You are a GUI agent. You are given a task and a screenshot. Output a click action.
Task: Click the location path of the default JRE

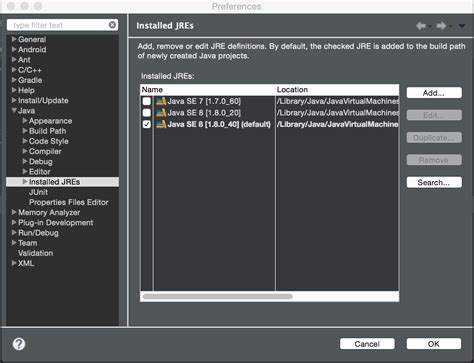(x=337, y=124)
